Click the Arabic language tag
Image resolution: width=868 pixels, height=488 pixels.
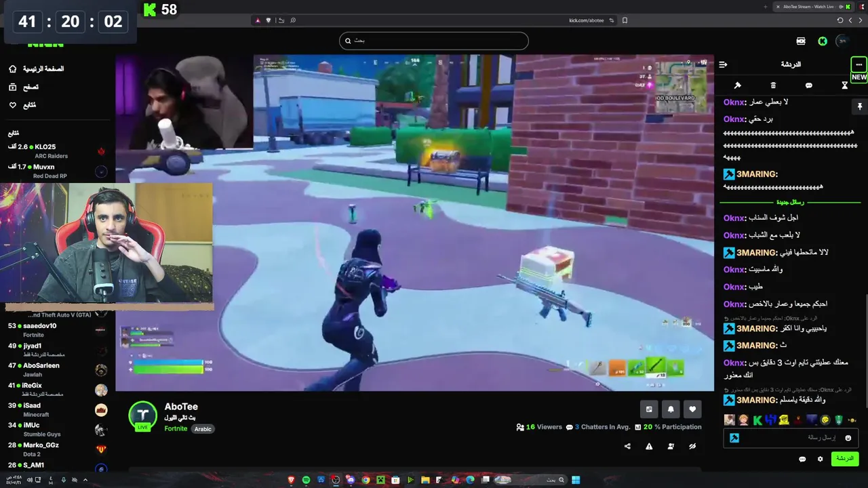tap(203, 429)
